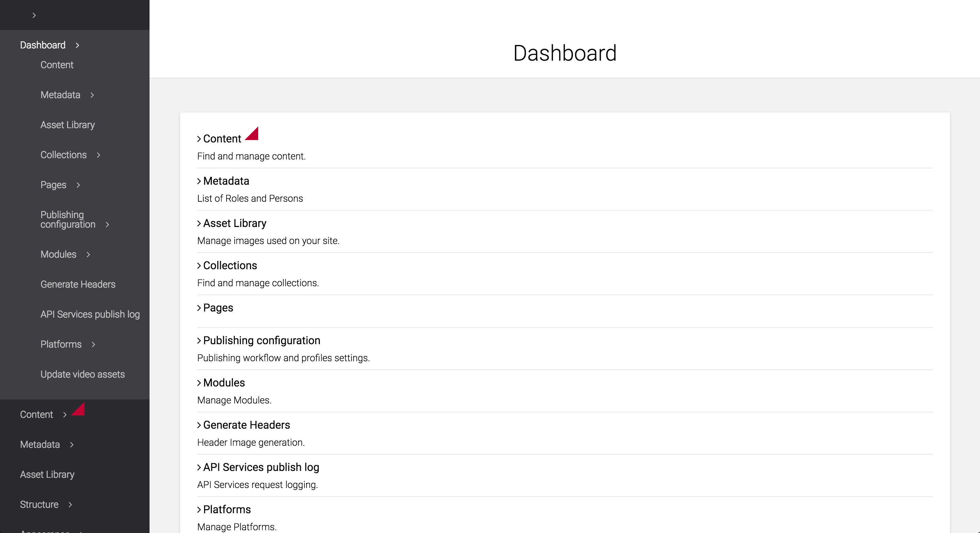Go to Publishing configuration in main list
980x533 pixels.
pyautogui.click(x=261, y=340)
